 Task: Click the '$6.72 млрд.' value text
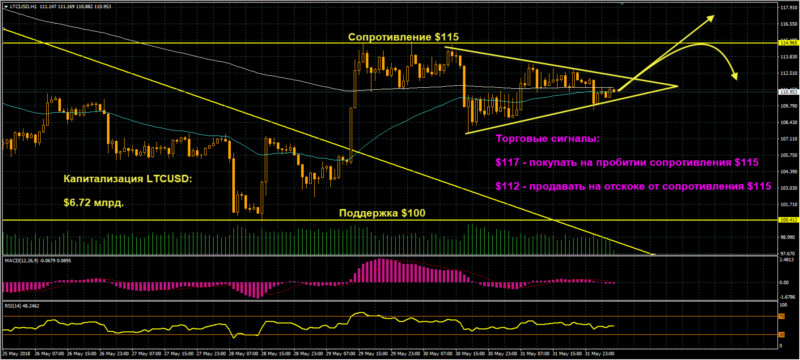pos(93,202)
